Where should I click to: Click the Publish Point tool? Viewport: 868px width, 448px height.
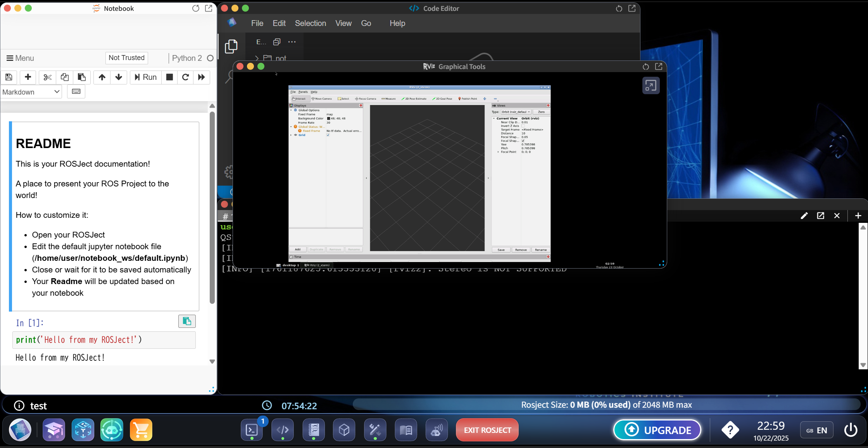tap(468, 99)
